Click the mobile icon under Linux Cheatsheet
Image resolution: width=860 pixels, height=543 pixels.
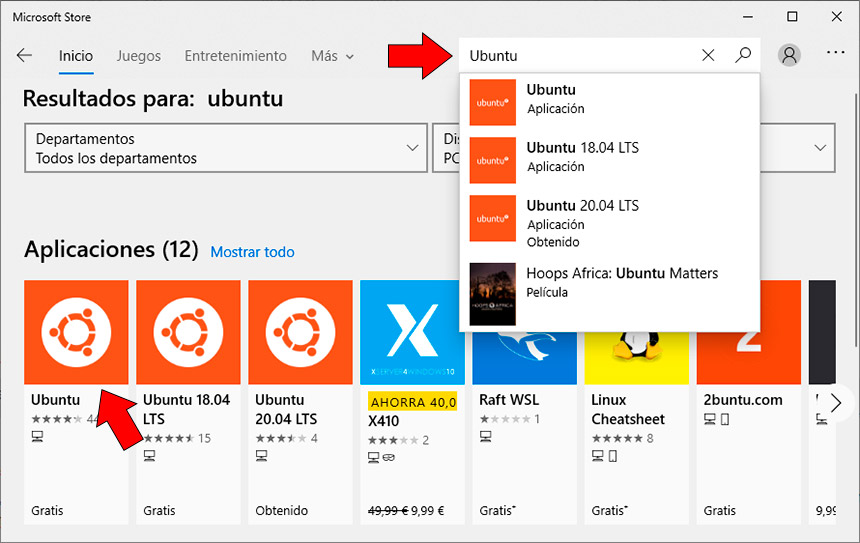click(613, 456)
